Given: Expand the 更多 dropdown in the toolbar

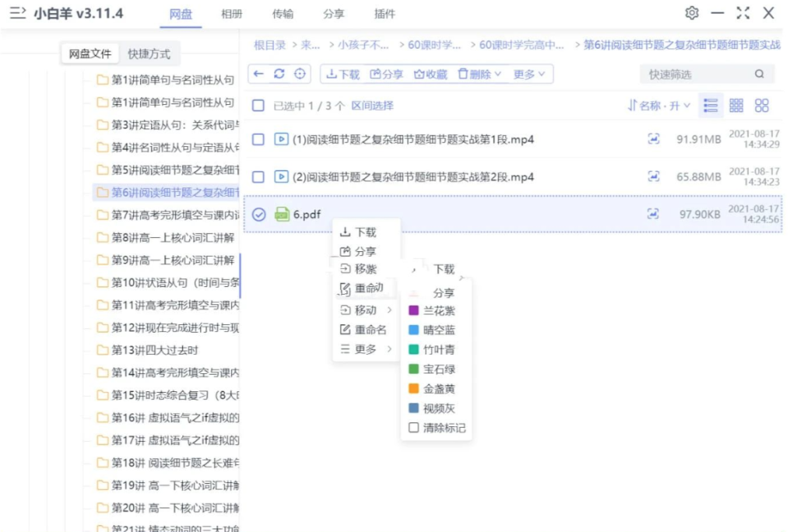Looking at the screenshot, I should click(529, 74).
